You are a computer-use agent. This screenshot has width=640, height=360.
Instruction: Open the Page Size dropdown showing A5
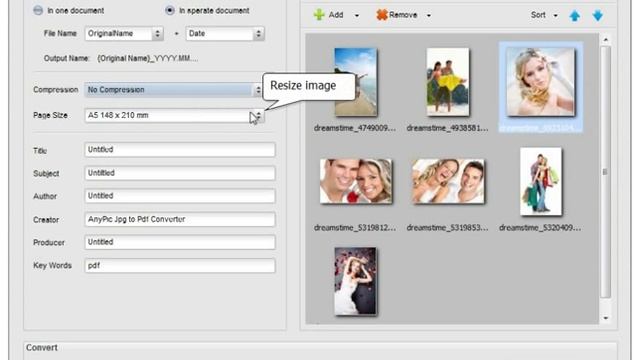[x=175, y=116]
